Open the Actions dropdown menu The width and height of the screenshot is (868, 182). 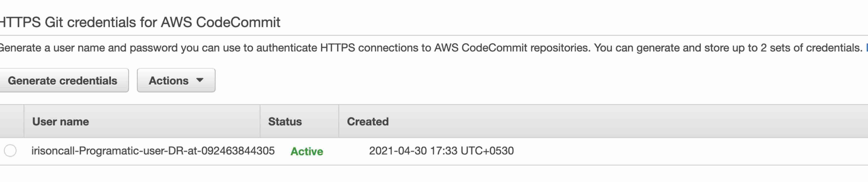(176, 81)
